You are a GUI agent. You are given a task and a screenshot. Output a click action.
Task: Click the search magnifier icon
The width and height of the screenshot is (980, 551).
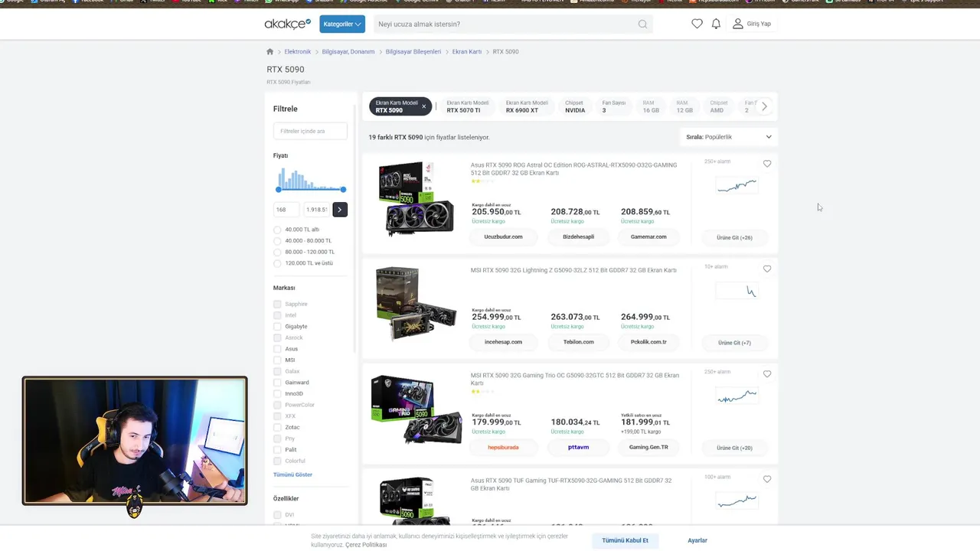pyautogui.click(x=642, y=24)
